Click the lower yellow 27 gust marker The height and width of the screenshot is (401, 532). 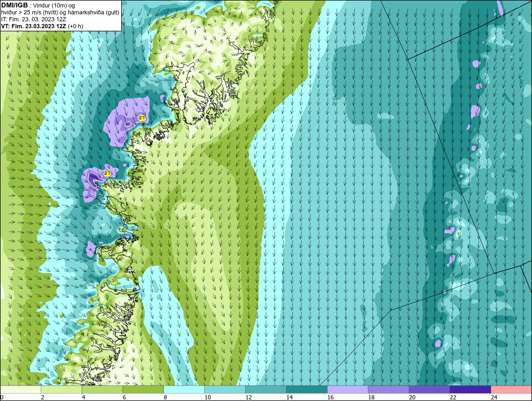click(x=107, y=173)
